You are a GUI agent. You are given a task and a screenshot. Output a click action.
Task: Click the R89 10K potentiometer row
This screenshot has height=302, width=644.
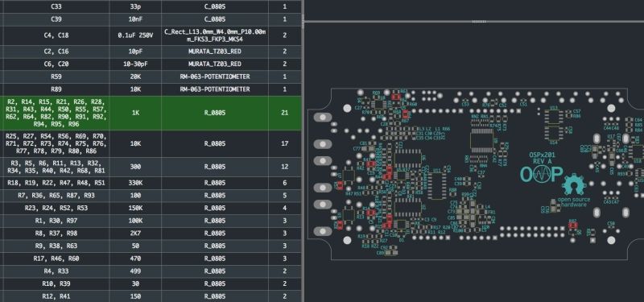[151, 89]
